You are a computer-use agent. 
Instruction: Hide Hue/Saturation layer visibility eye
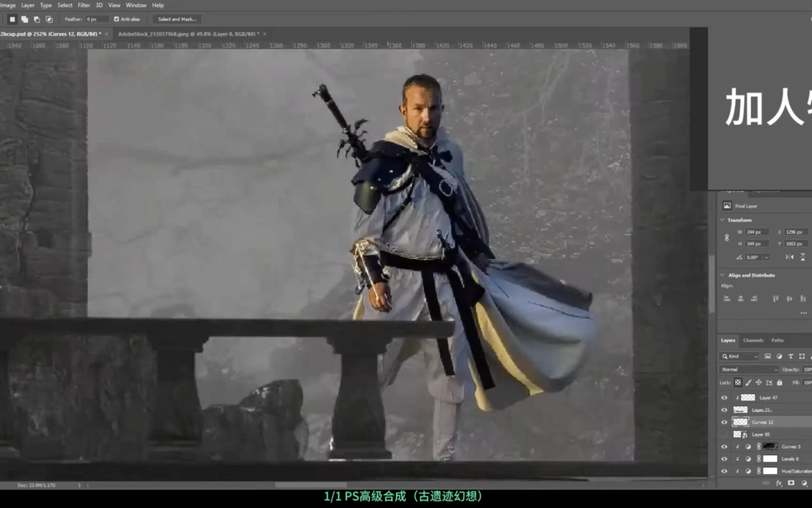(x=724, y=471)
